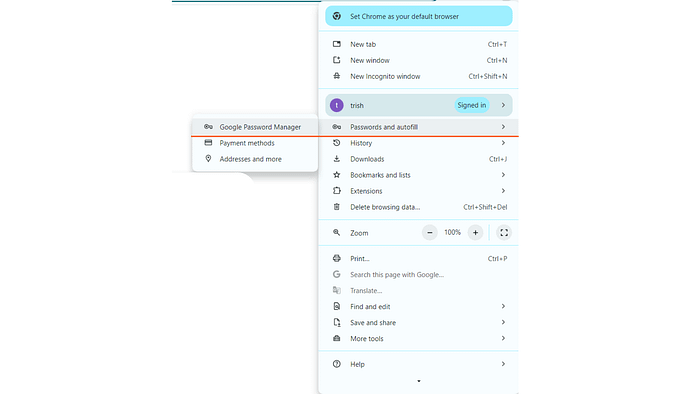Click the Addresses location pin icon
This screenshot has height=394, width=700.
[x=208, y=158]
